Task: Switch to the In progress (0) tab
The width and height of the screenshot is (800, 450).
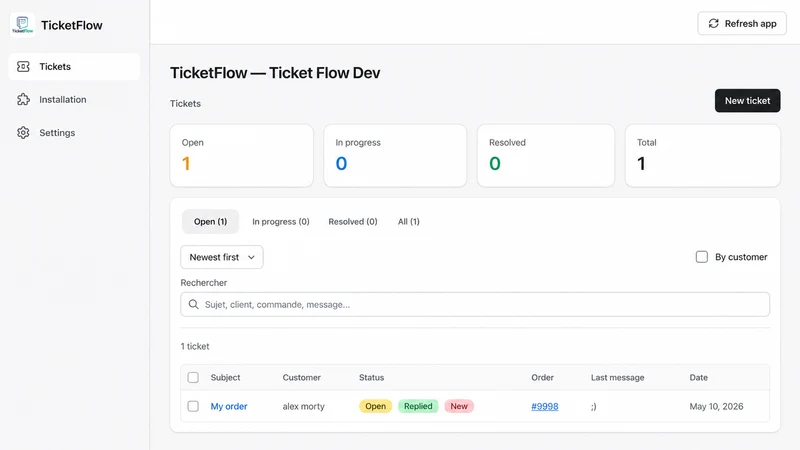Action: 281,221
